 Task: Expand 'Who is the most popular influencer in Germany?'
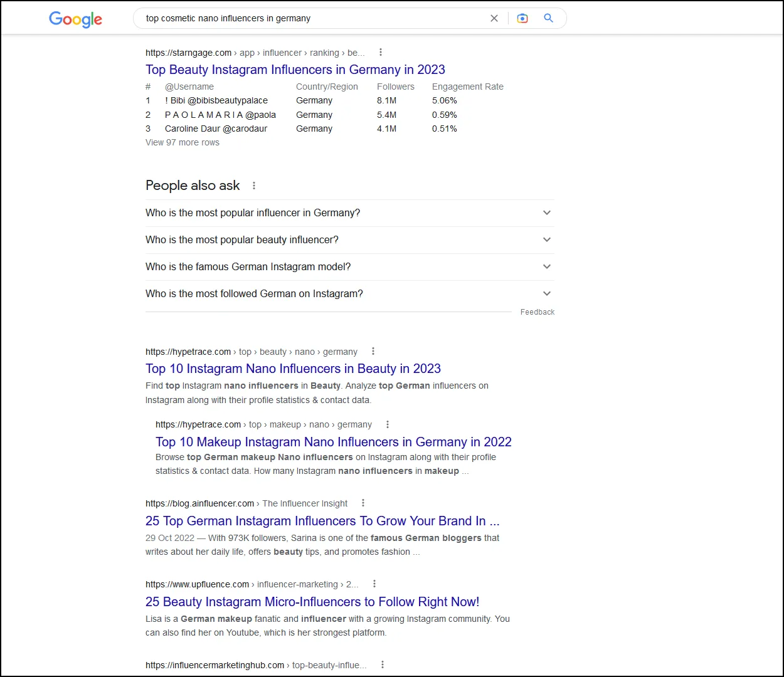click(x=546, y=213)
